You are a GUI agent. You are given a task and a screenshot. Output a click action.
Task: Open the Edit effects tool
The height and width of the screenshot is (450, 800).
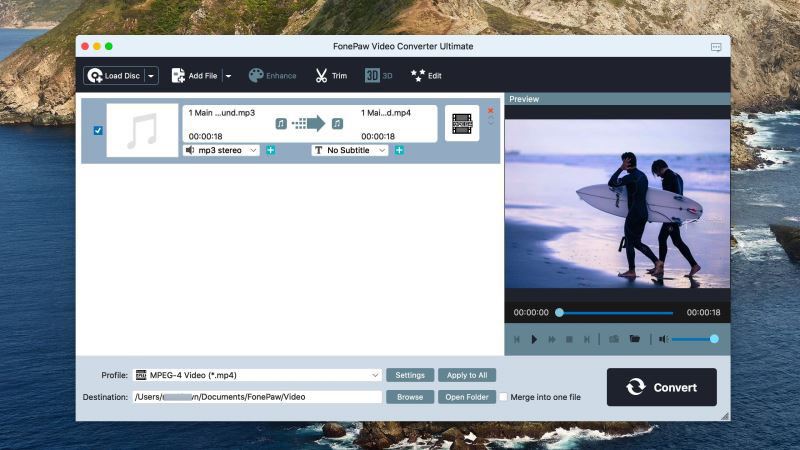pos(426,76)
